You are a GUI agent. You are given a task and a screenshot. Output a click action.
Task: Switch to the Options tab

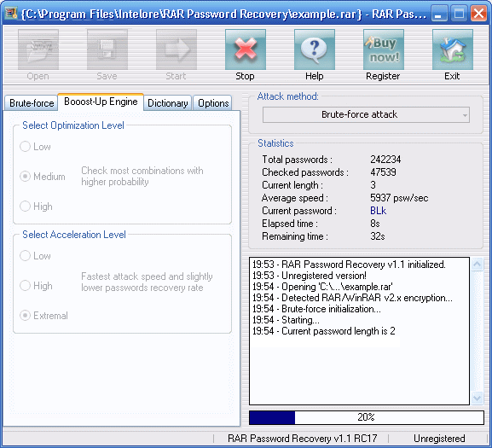[x=212, y=103]
